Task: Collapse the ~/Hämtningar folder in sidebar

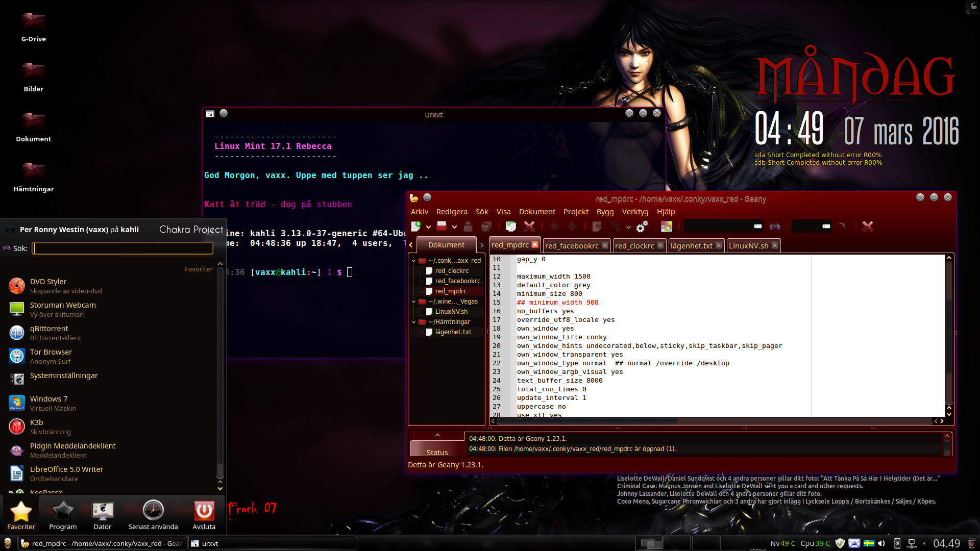Action: point(414,322)
